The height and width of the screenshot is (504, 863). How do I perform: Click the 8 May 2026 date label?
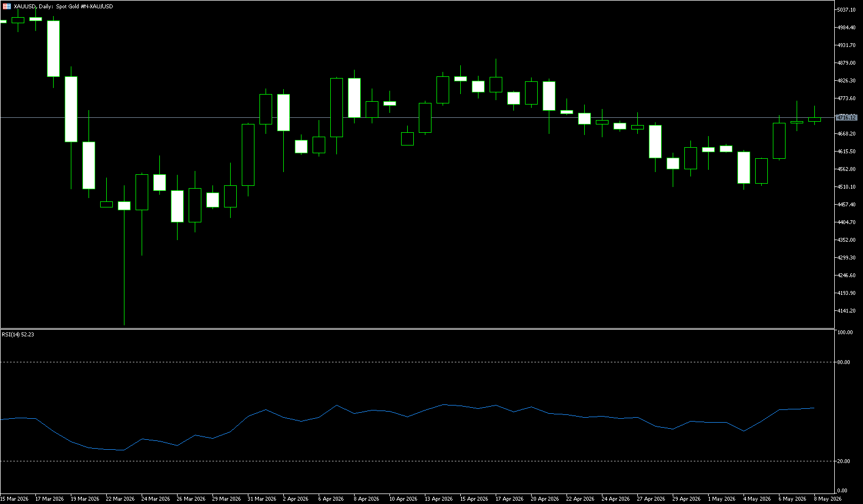pos(828,499)
